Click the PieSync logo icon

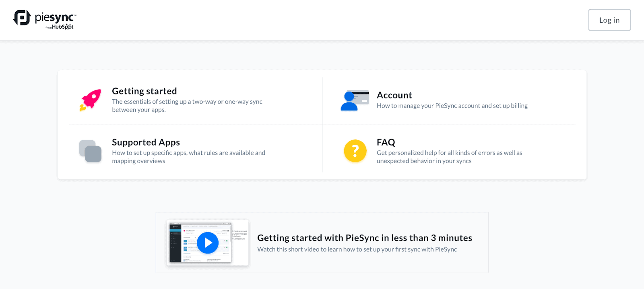click(x=22, y=18)
